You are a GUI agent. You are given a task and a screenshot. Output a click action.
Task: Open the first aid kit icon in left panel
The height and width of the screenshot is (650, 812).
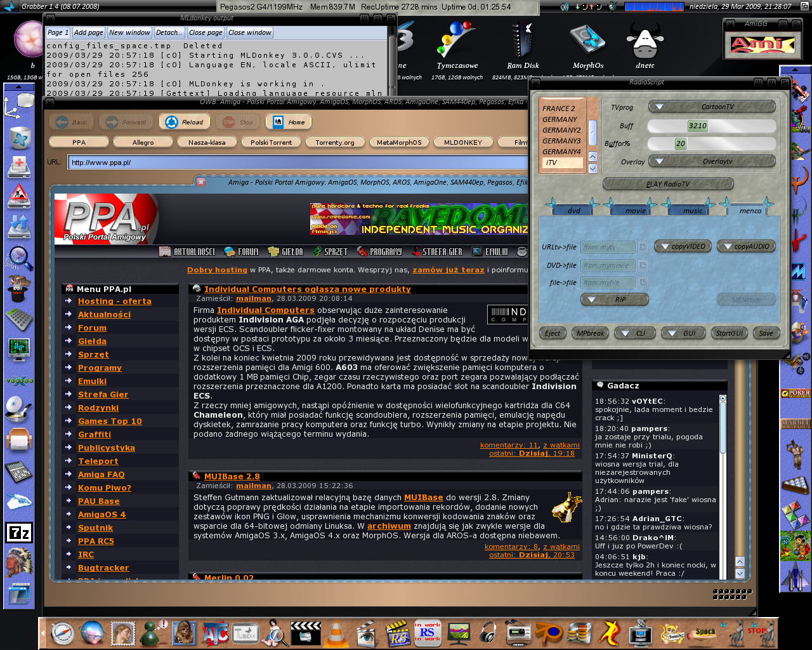click(19, 167)
